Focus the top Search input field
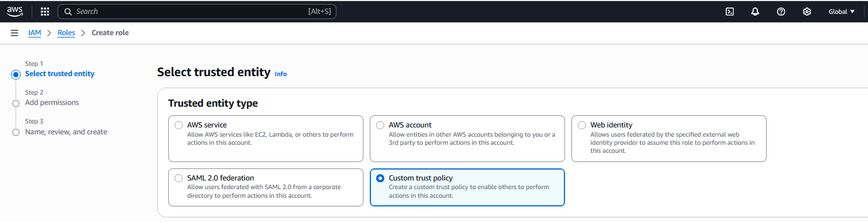 click(197, 12)
